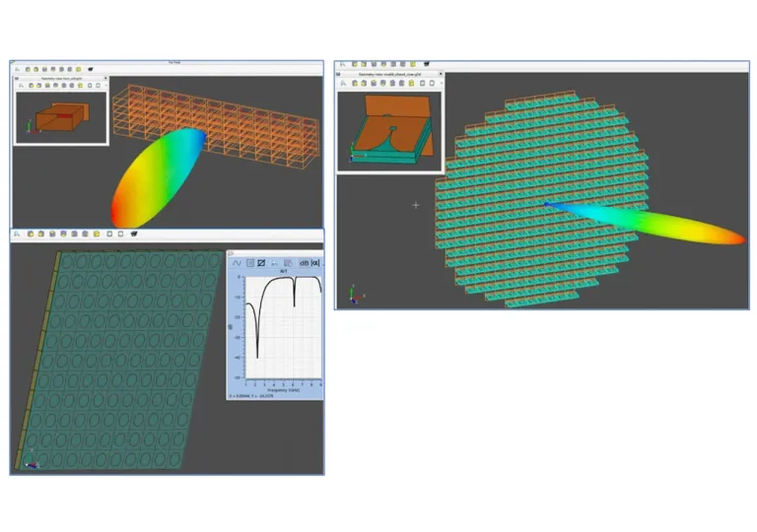Click the grid square icon in the graph panel toolbar
Image resolution: width=757 pixels, height=532 pixels.
(250, 263)
